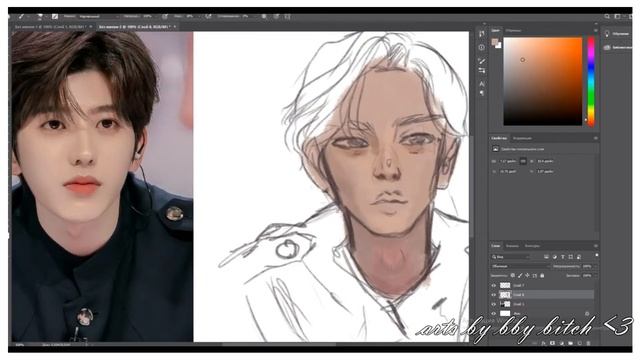
Task: Click the background color swatch in Color panel
Action: pos(499,46)
